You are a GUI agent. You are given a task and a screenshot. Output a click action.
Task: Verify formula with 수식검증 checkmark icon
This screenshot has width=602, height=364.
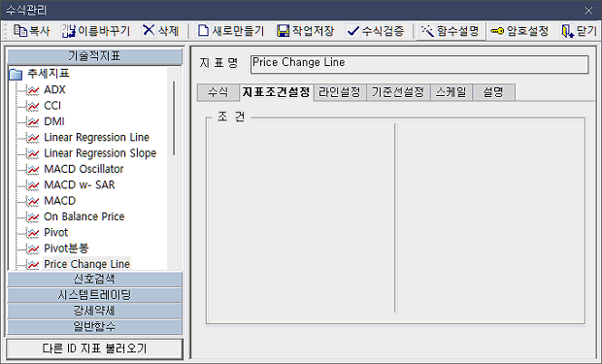coord(352,31)
